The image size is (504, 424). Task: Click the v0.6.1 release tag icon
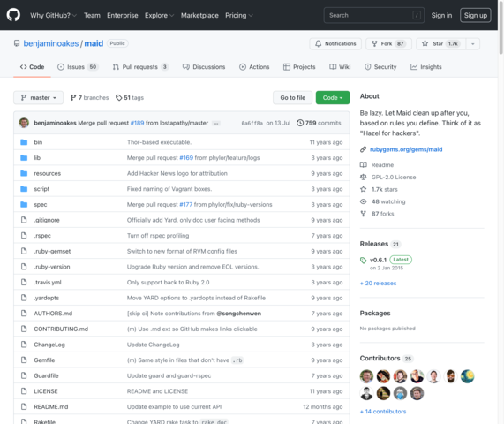pos(363,260)
